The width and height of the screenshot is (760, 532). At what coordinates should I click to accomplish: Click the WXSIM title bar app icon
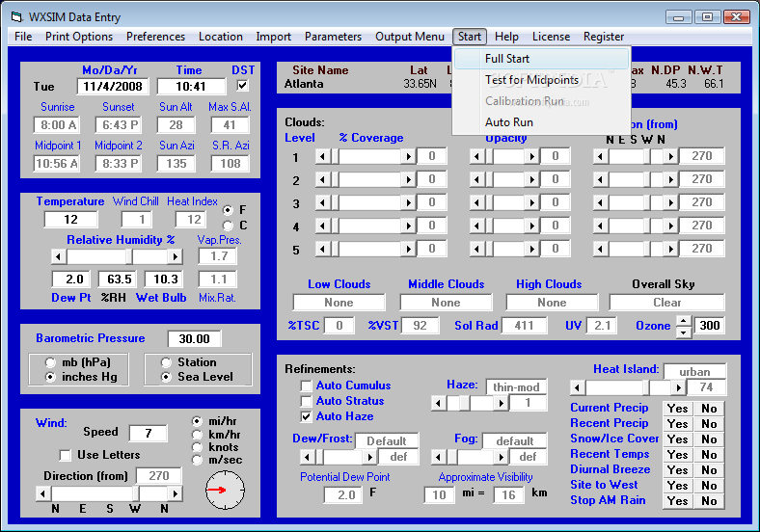pos(17,17)
